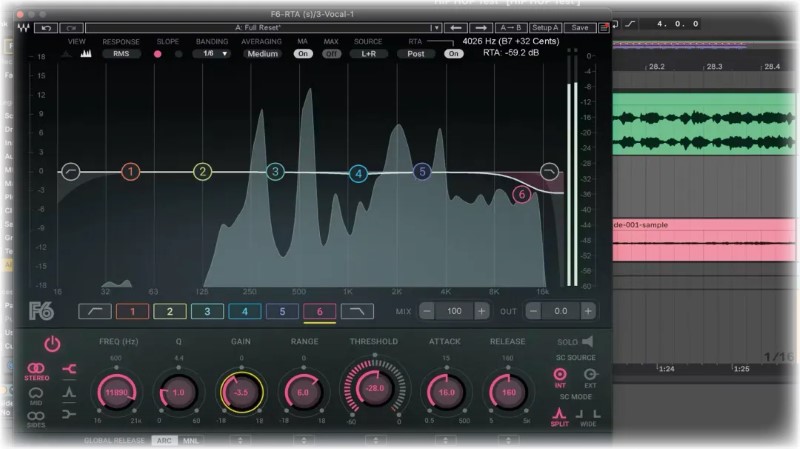Set SC mode to SPLIT

(560, 417)
